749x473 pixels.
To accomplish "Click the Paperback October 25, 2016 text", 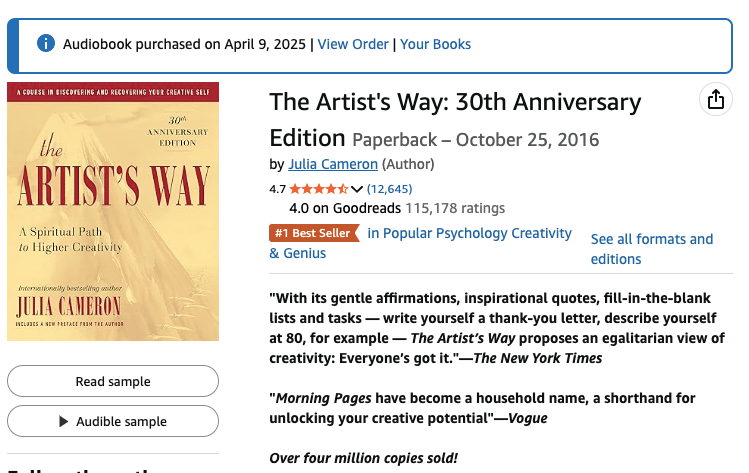I will 475,139.
